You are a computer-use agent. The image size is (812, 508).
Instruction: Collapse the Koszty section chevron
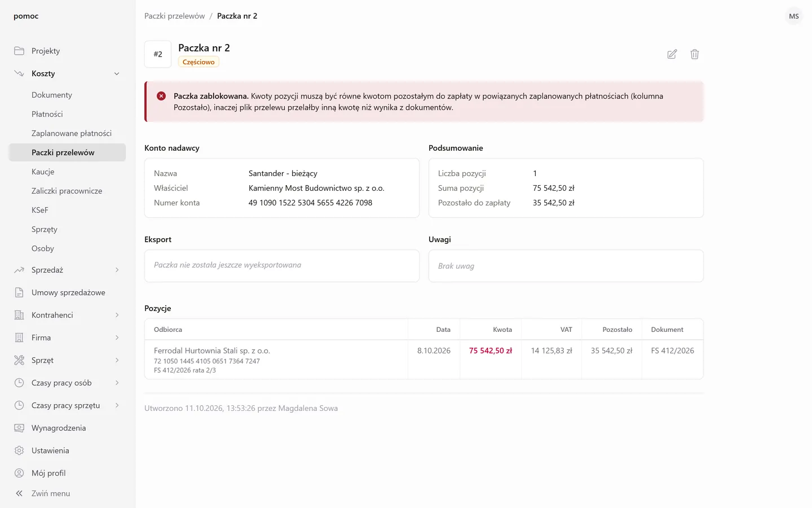coord(117,73)
